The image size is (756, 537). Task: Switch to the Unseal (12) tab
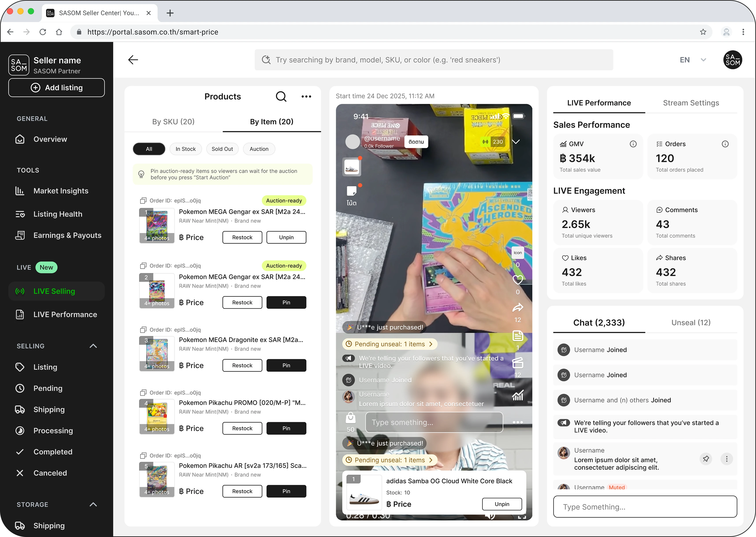691,322
